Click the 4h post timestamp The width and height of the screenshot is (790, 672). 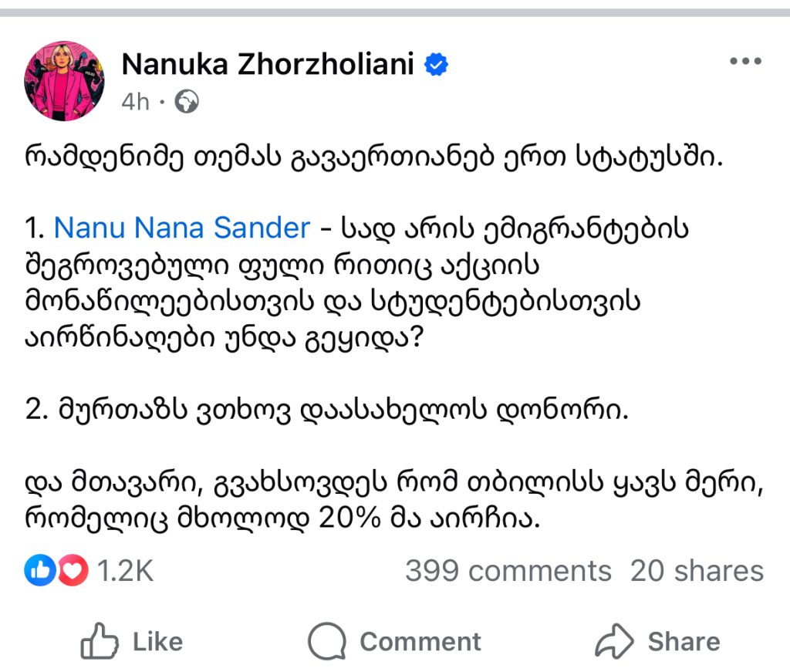click(x=135, y=101)
